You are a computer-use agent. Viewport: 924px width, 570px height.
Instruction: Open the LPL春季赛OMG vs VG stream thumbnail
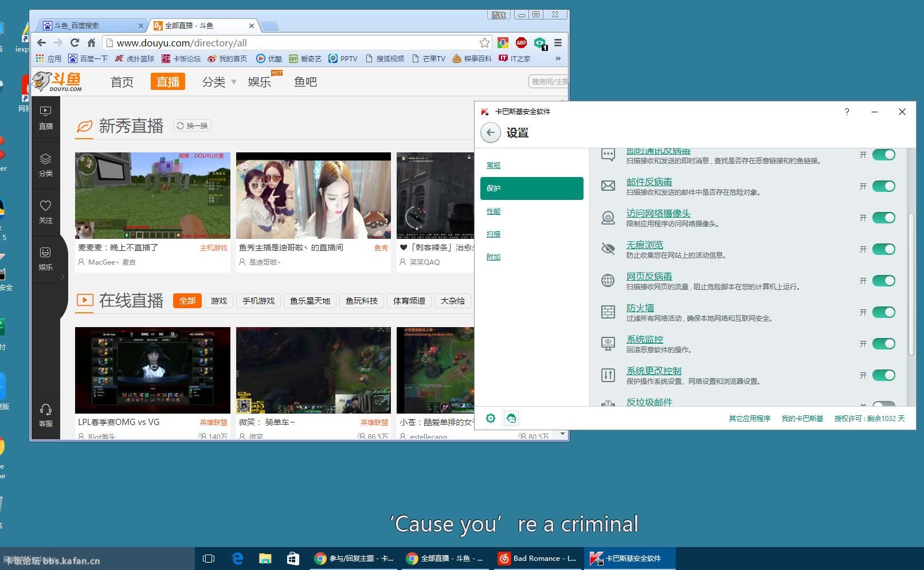tap(152, 370)
